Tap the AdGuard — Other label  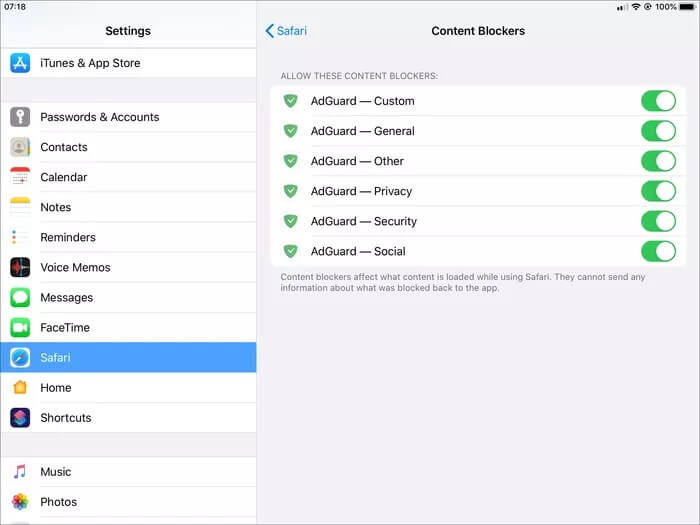(357, 161)
